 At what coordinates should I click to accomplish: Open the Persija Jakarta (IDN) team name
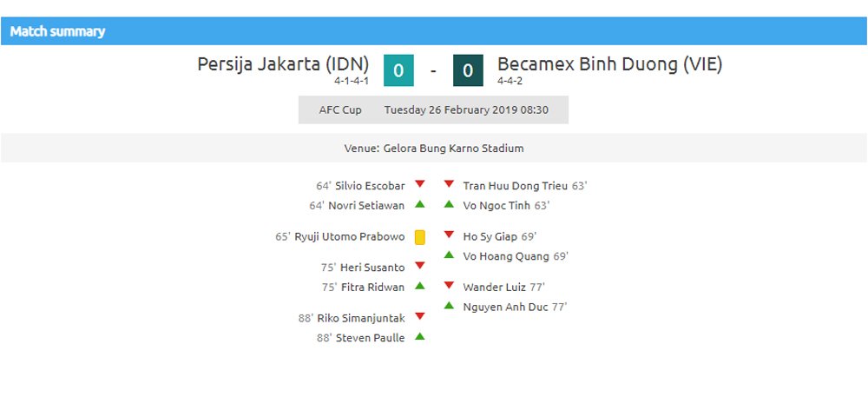coord(283,64)
